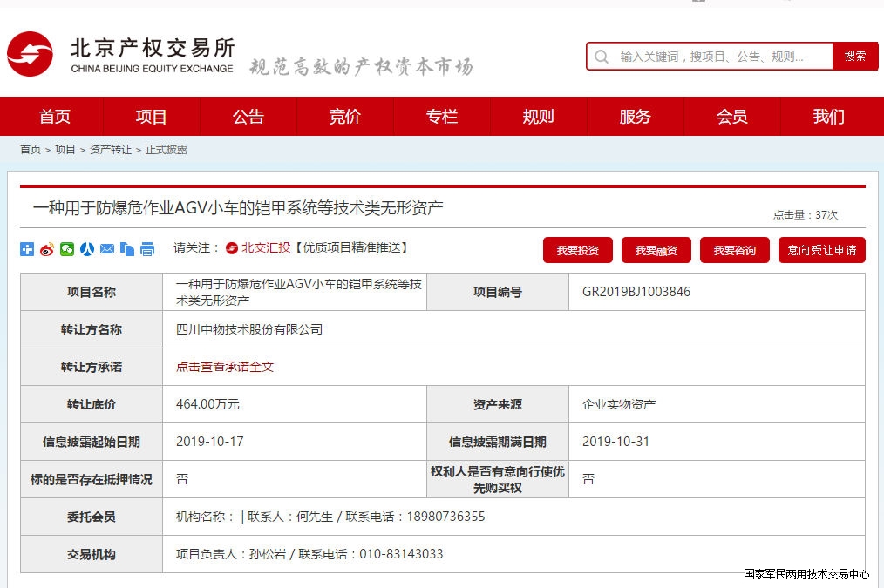Open the 规则 navigation tab
The width and height of the screenshot is (884, 588).
539,116
